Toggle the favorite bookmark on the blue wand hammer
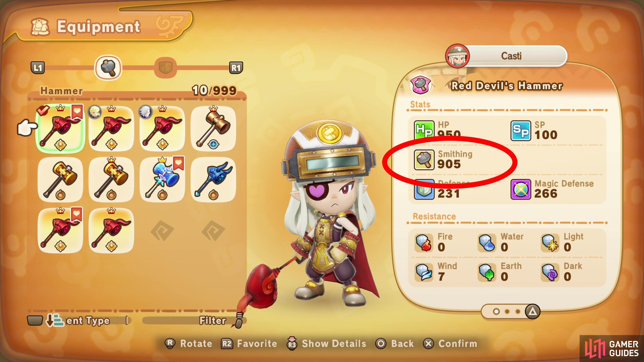644x362 pixels. click(x=178, y=163)
